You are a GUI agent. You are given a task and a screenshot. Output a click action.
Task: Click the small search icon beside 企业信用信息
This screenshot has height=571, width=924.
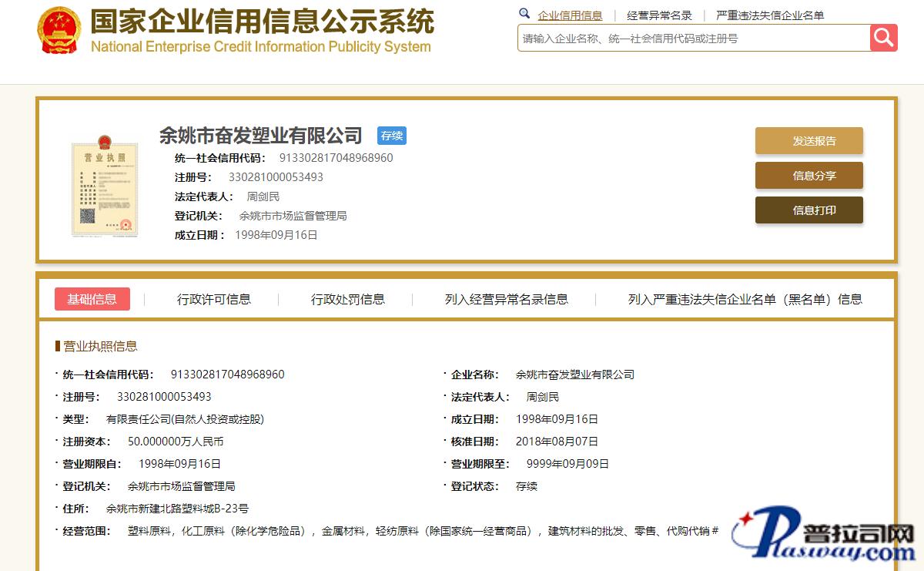pos(524,14)
